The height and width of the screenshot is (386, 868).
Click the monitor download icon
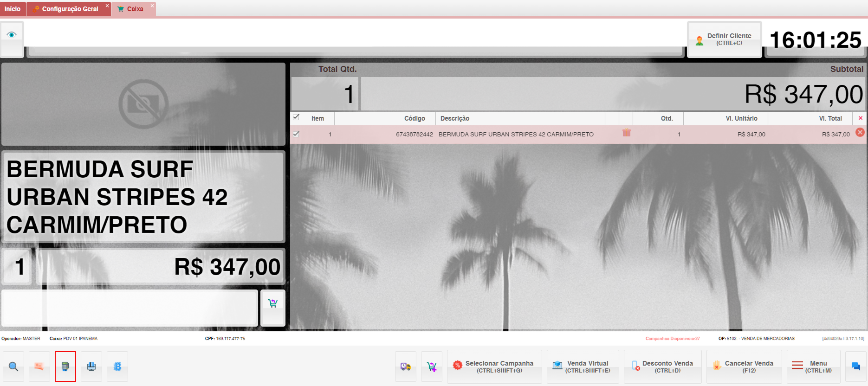91,367
